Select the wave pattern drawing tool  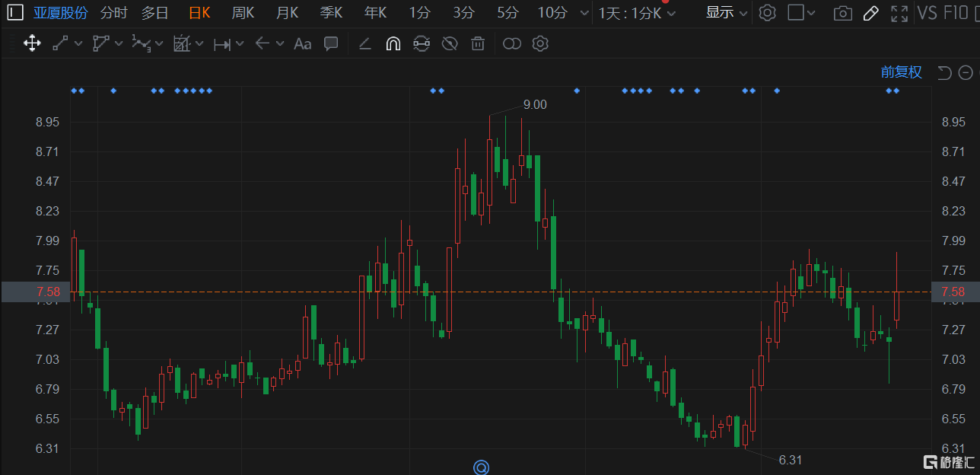pyautogui.click(x=141, y=43)
